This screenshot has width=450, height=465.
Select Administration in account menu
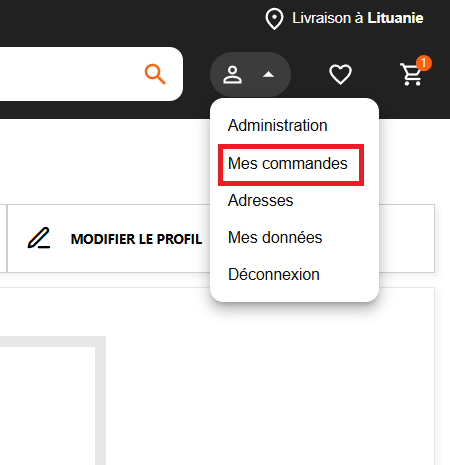tap(277, 126)
